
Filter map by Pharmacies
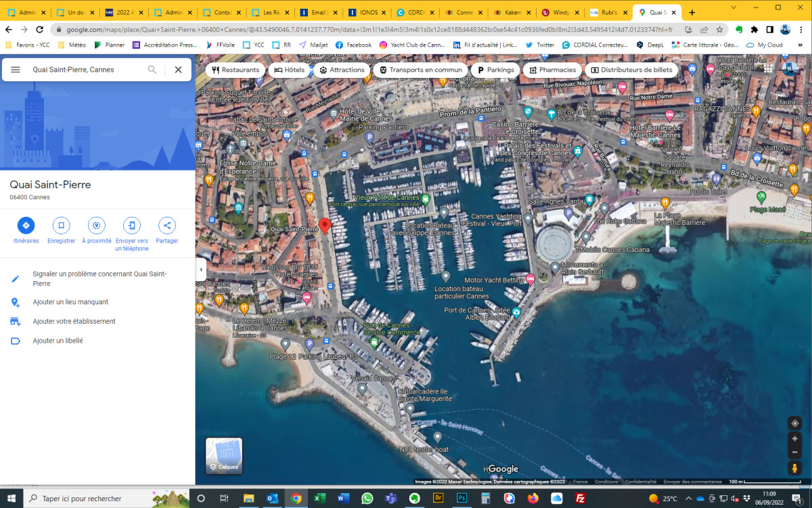(551, 70)
